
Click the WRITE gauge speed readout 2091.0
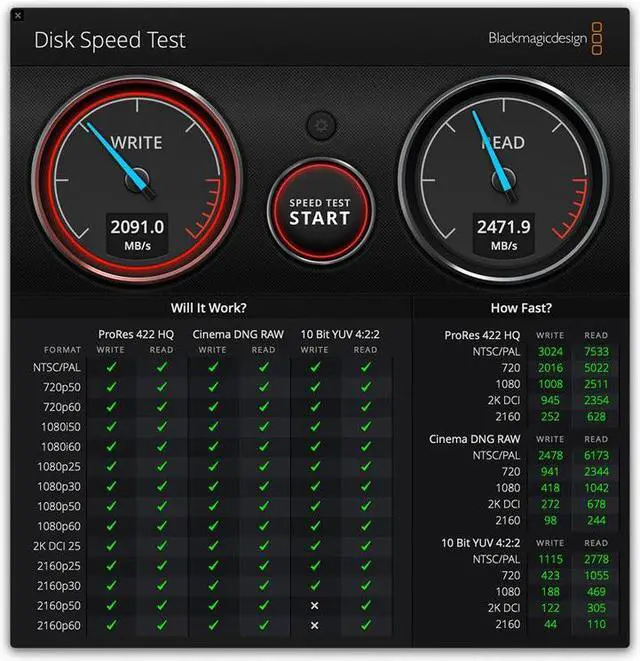click(x=137, y=227)
